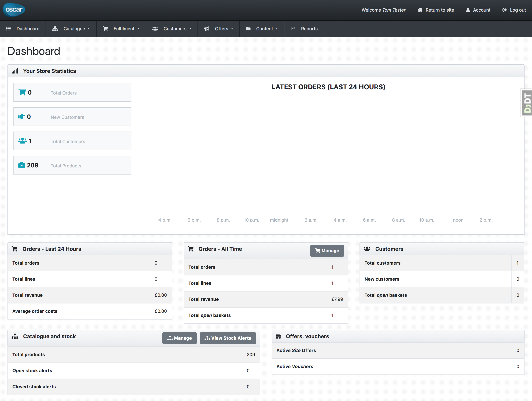The height and width of the screenshot is (401, 532).
Task: Click 'Active Site Offers' row label
Action: [x=296, y=350]
